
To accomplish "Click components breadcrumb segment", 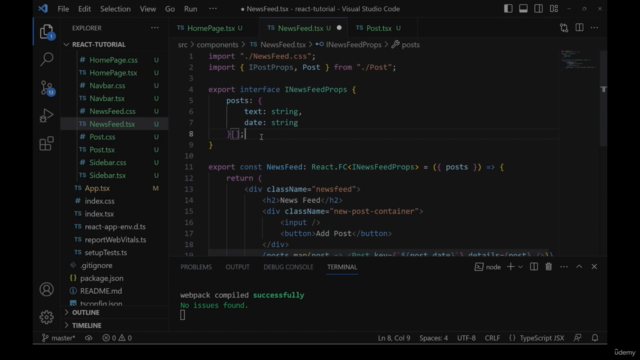I will (217, 45).
